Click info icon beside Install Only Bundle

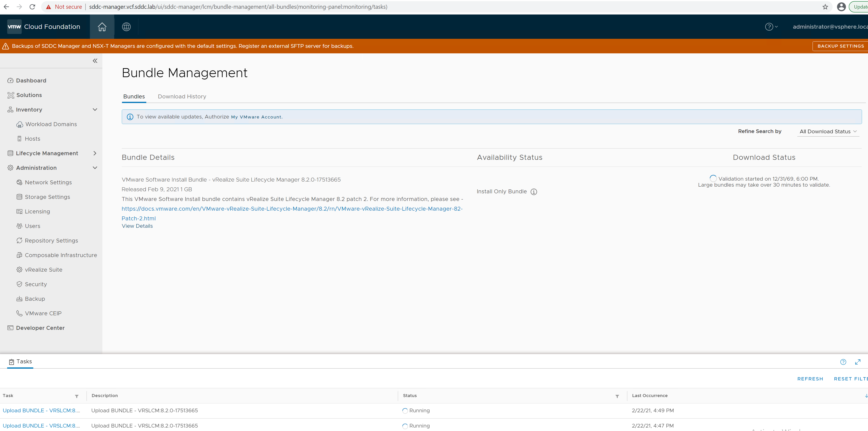point(534,191)
